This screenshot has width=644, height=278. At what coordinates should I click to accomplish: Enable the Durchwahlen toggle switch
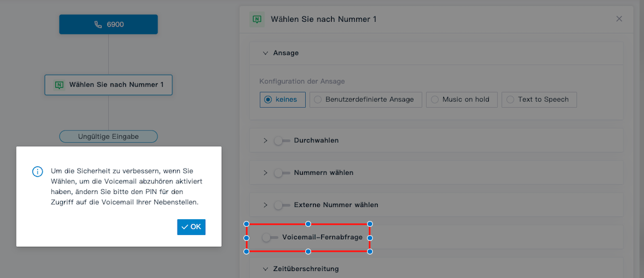point(282,140)
